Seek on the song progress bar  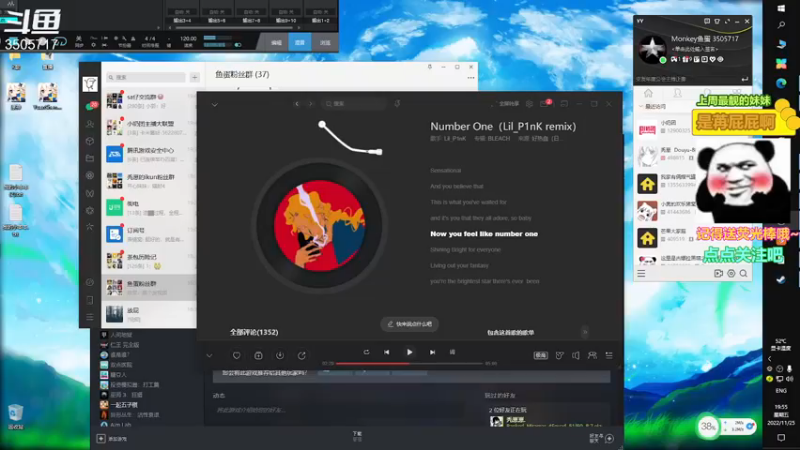coord(409,364)
